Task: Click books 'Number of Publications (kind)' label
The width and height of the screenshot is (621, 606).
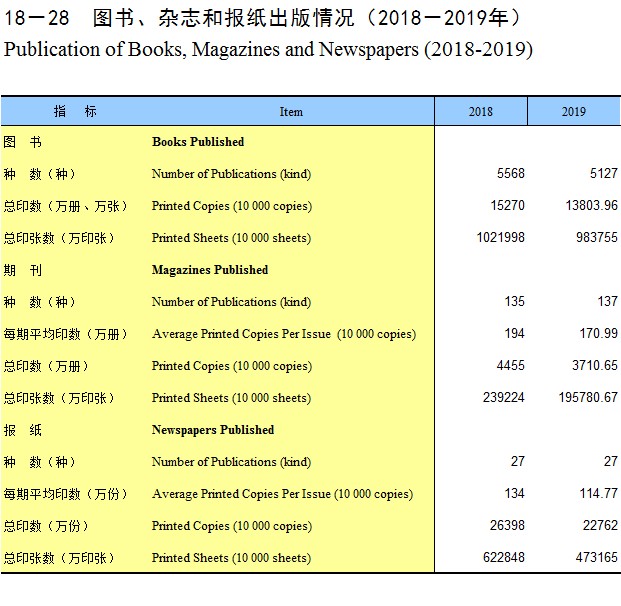Action: (x=232, y=174)
